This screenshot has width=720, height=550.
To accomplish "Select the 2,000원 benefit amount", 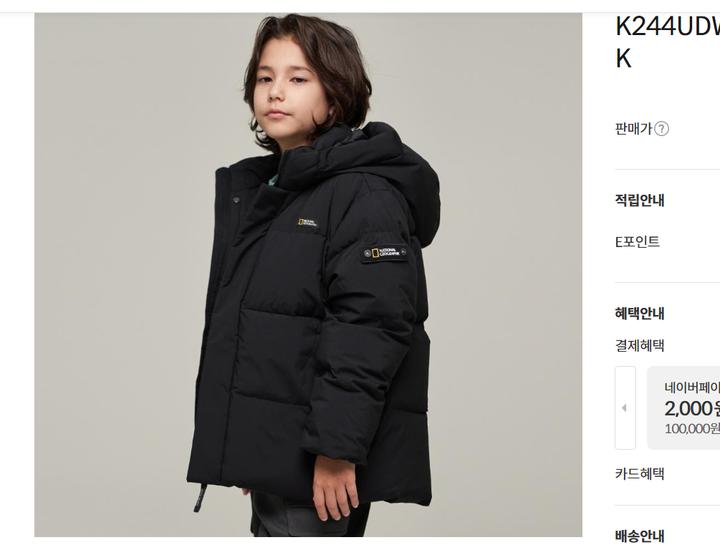I will [692, 408].
